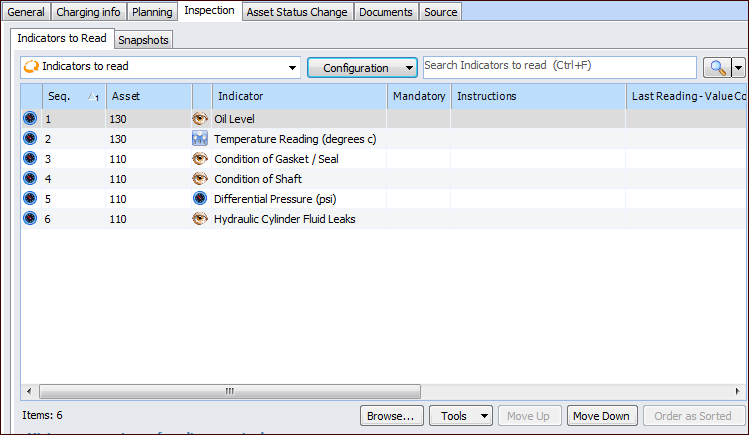Screen dimensions: 749x435
Task: Click the Last Reading - Value column header
Action: tap(686, 96)
